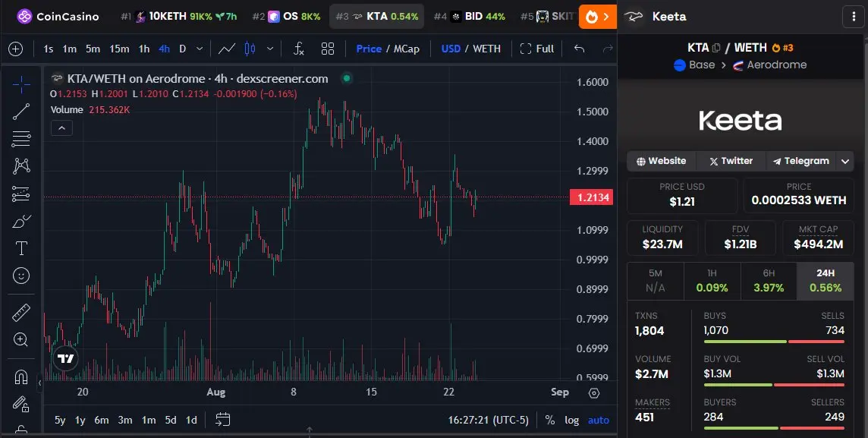Open the layout grid templates icon
Screen dimensions: 868x438
coord(328,49)
